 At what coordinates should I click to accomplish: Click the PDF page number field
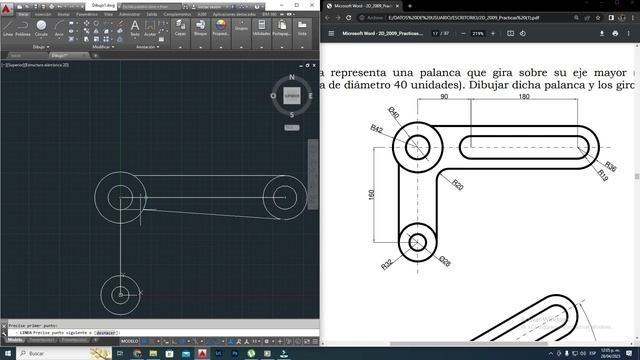(x=435, y=33)
